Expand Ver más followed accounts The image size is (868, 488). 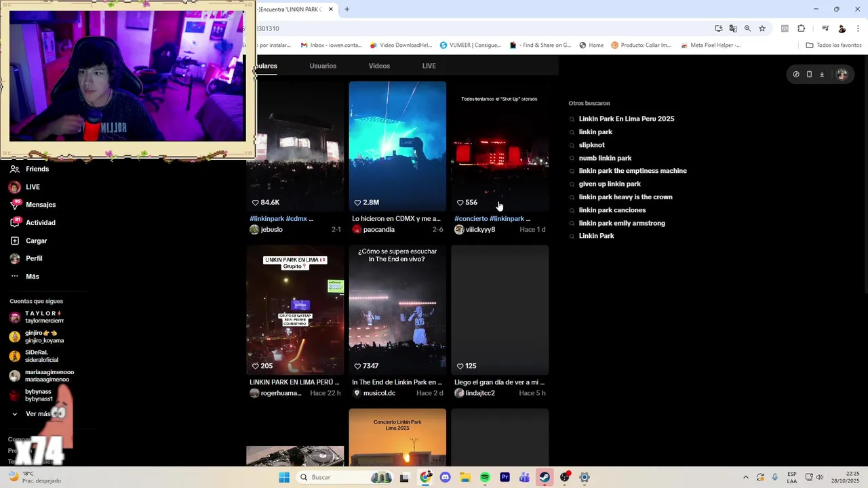pyautogui.click(x=31, y=414)
